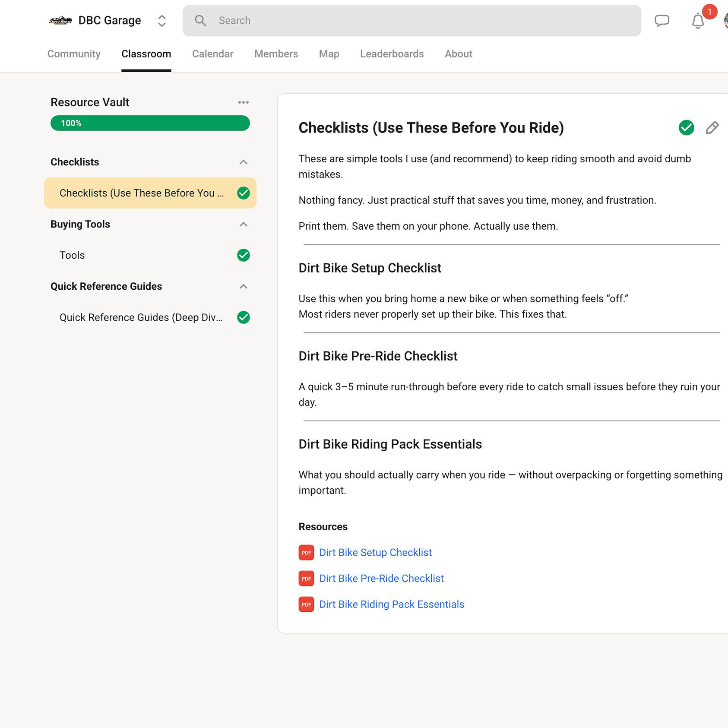728x728 pixels.
Task: Open Resource Vault three-dot options menu
Action: 243,102
